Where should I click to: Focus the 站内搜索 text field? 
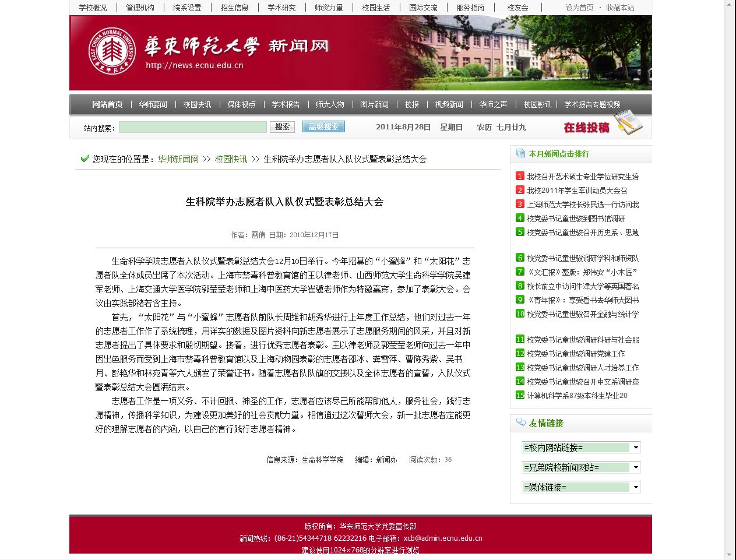[x=192, y=127]
